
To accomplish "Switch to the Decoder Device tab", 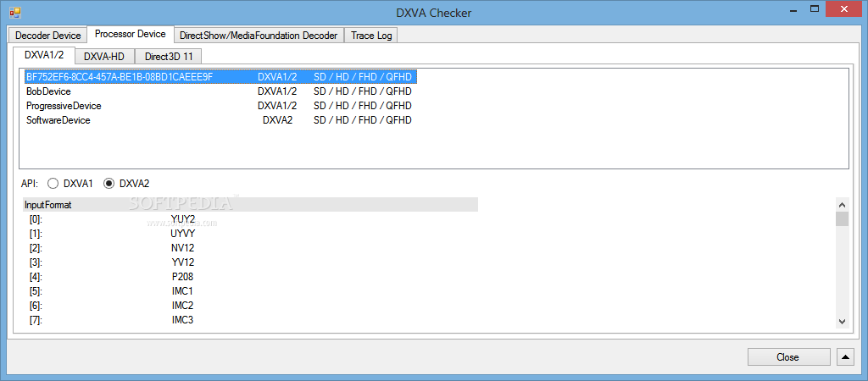I will [x=48, y=36].
